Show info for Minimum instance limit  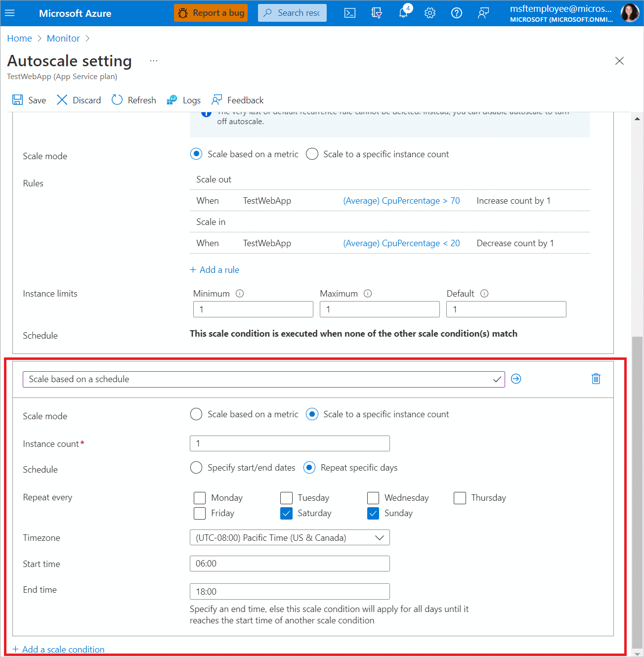point(240,294)
